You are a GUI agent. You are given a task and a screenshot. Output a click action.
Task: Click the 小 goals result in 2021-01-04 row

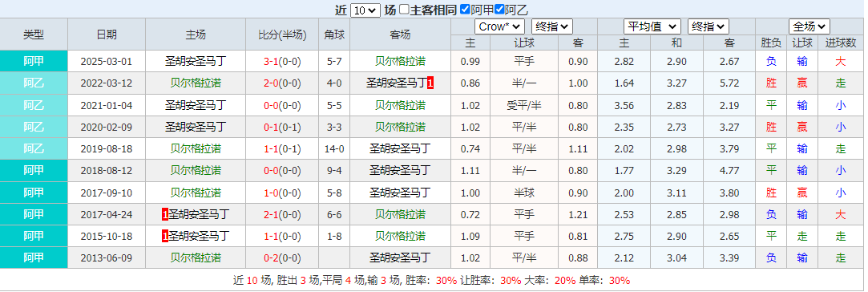pos(840,105)
